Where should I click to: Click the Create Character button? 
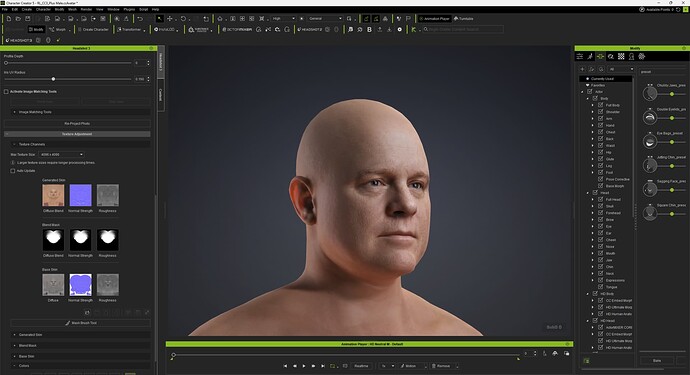point(93,29)
